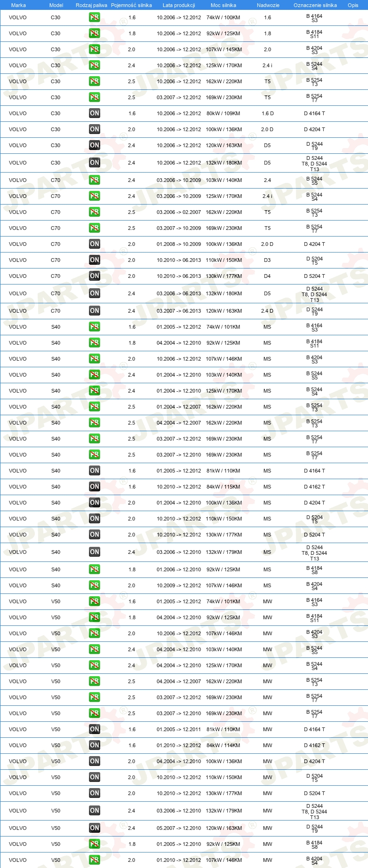Click the petrol icon in the S40 B 4184 S8 row
This screenshot has width=368, height=868.
[x=95, y=569]
